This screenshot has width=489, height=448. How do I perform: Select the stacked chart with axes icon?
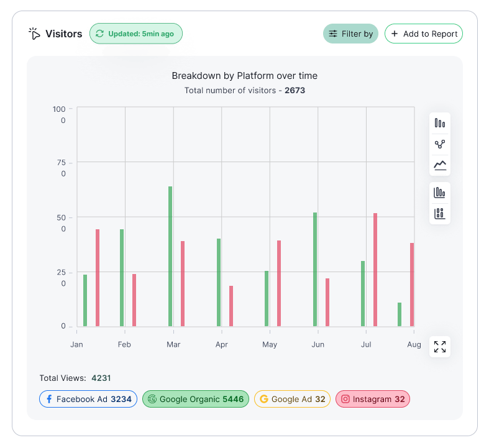click(x=440, y=214)
